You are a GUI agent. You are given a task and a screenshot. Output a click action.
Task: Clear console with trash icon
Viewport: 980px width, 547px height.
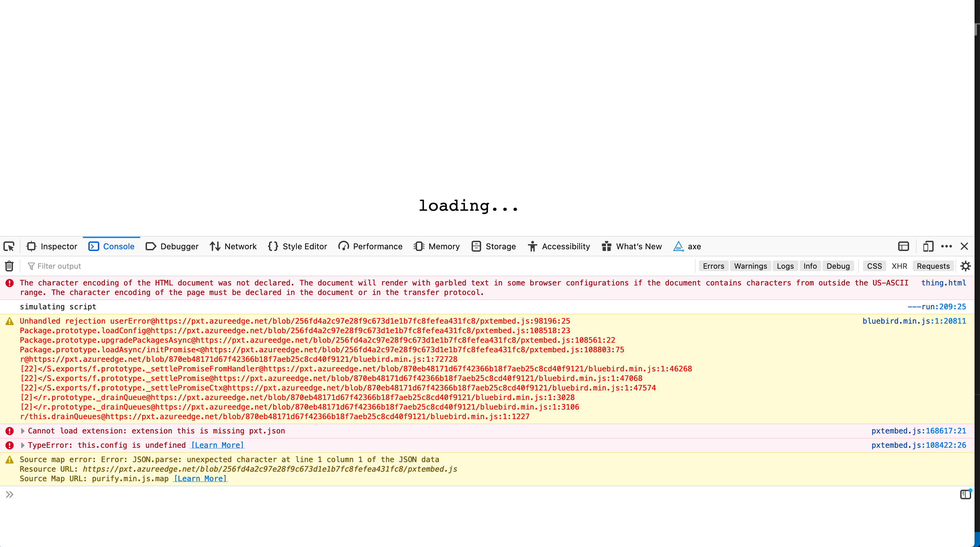coord(9,266)
